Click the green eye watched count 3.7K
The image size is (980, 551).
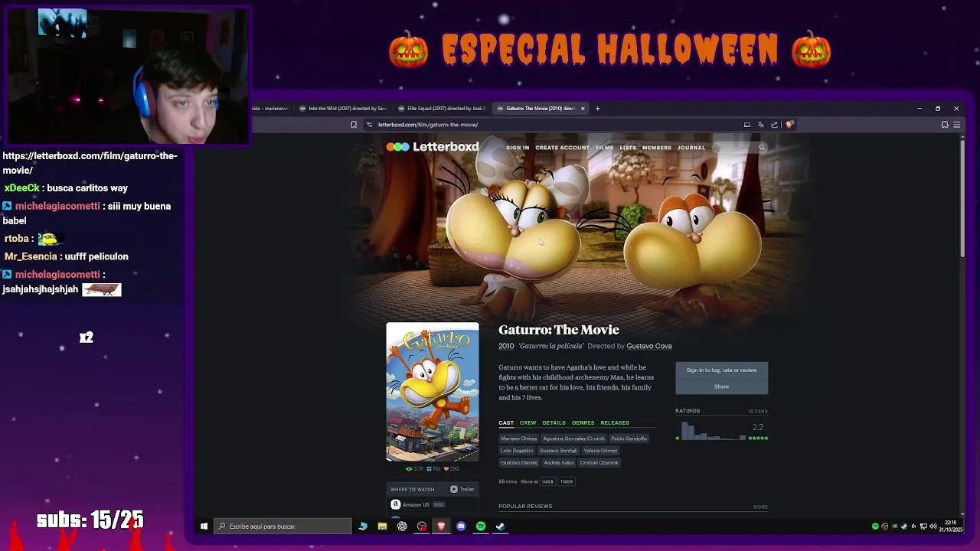point(415,468)
